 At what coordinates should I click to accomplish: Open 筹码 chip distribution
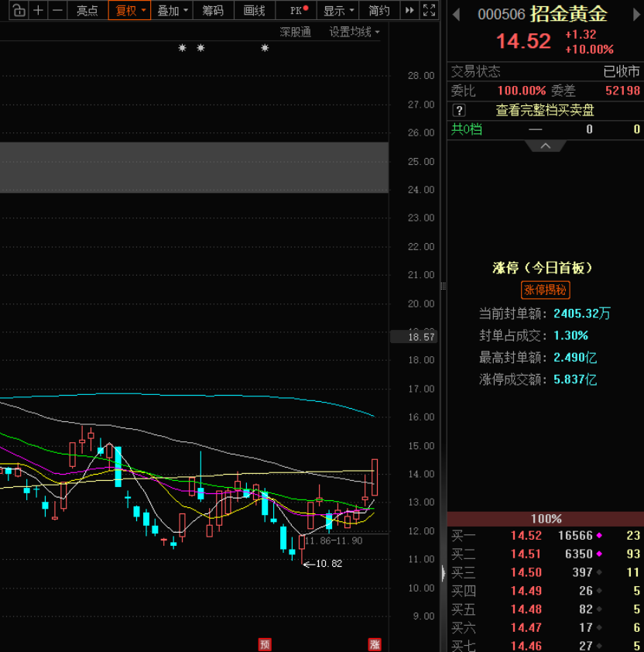[x=213, y=10]
